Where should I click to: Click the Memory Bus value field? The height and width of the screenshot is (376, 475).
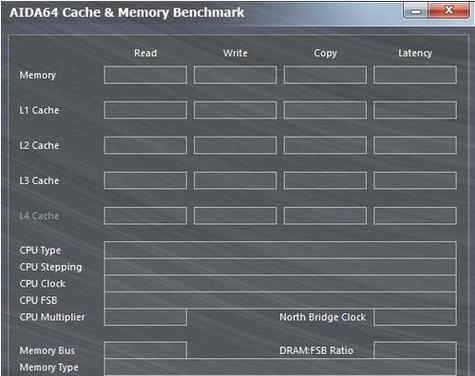[145, 350]
